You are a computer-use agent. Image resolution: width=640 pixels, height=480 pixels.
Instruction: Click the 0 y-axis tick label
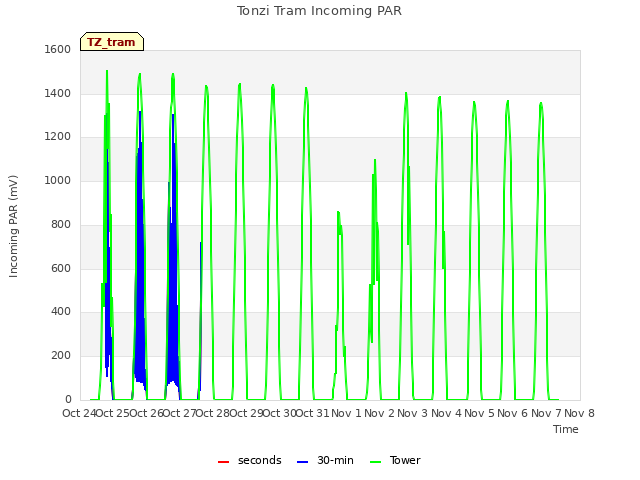click(68, 399)
